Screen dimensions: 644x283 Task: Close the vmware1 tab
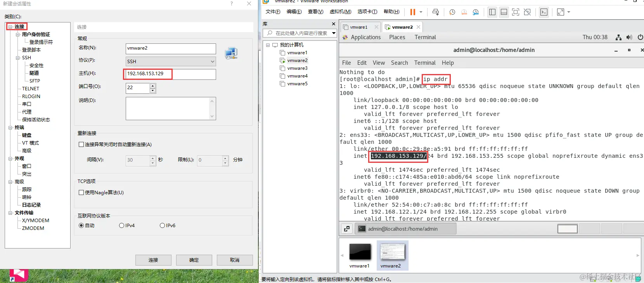point(376,27)
